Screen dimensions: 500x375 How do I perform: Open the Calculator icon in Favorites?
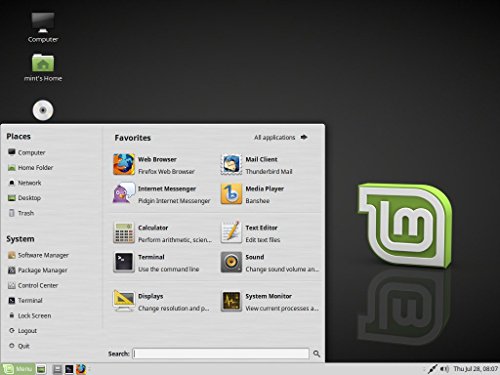(x=124, y=233)
